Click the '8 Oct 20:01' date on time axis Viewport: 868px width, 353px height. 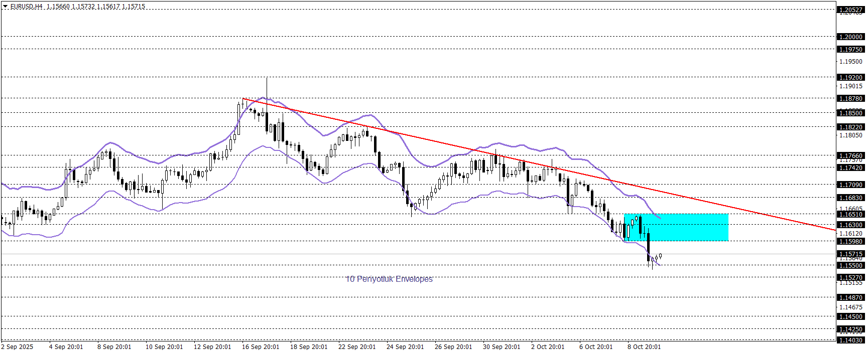point(644,346)
